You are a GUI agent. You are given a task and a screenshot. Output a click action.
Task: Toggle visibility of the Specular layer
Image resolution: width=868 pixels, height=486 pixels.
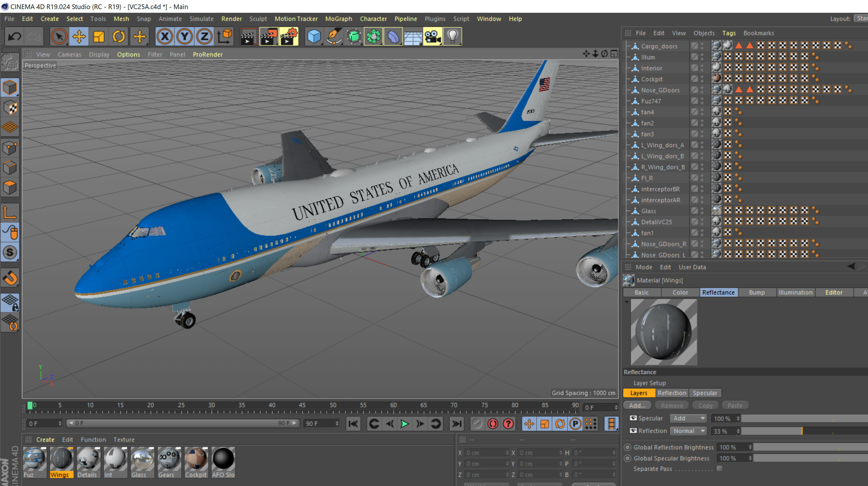click(x=633, y=418)
